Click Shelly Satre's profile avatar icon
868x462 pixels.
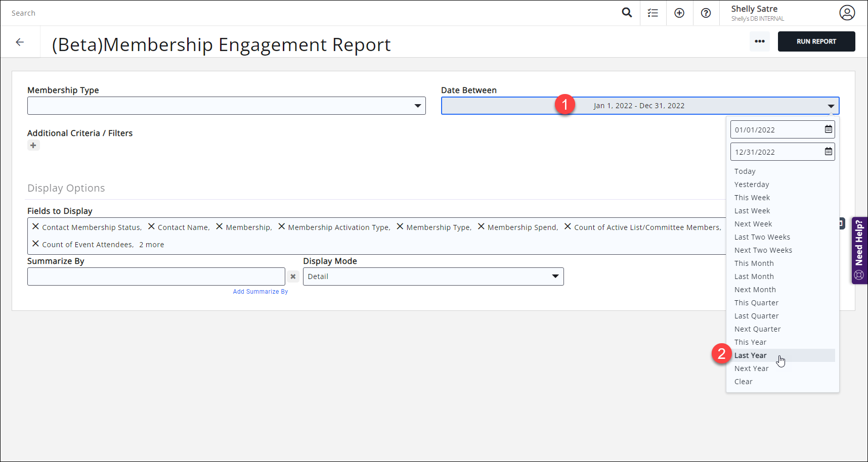(x=847, y=13)
